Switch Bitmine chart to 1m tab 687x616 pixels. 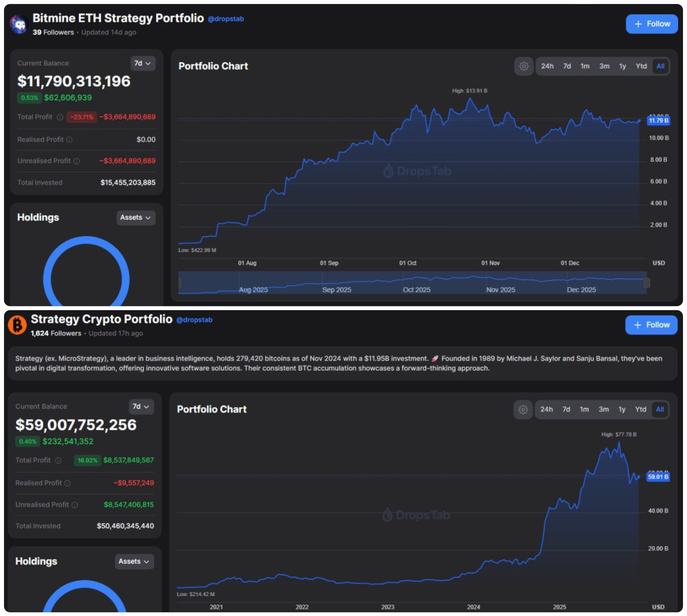click(x=585, y=66)
